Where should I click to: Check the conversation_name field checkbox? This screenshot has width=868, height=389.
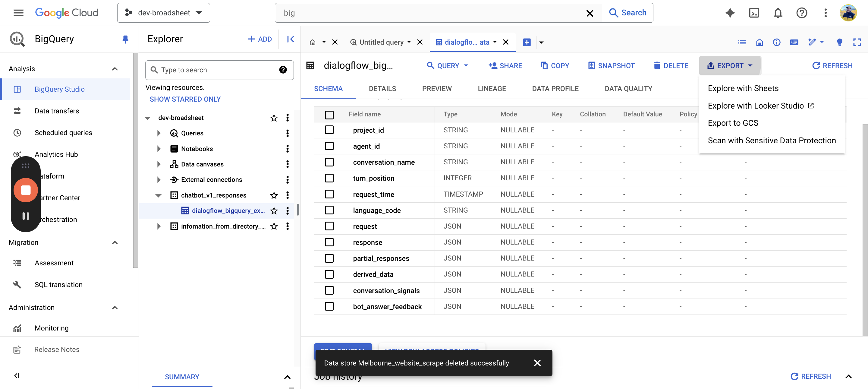329,162
